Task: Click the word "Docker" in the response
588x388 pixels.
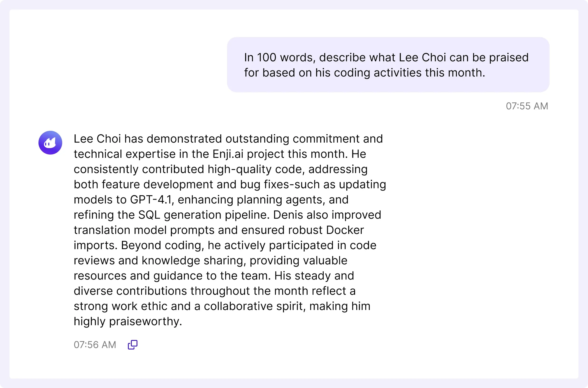Action: pyautogui.click(x=345, y=230)
